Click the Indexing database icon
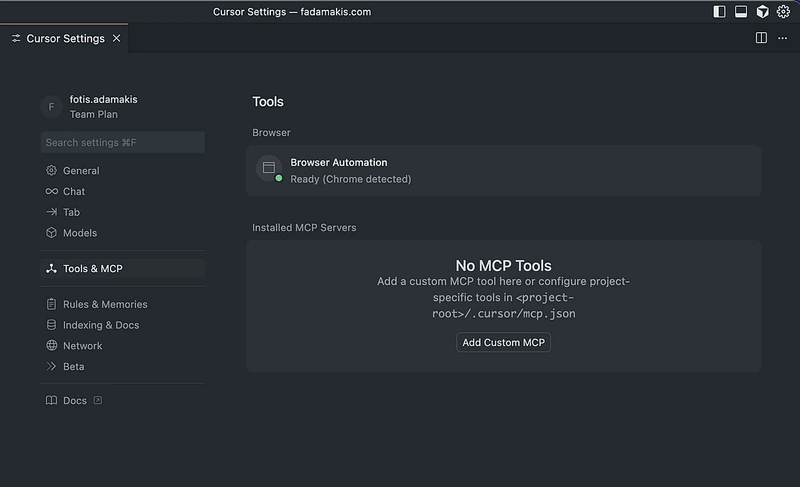The width and height of the screenshot is (800, 487). click(52, 325)
